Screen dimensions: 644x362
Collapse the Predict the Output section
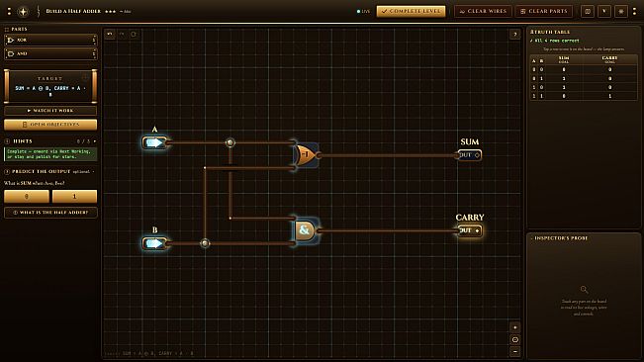click(93, 171)
